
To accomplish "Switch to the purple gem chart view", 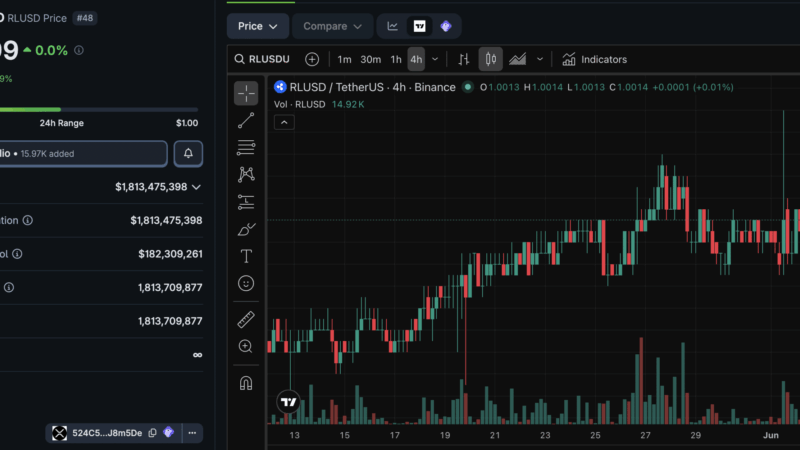I will pyautogui.click(x=446, y=26).
